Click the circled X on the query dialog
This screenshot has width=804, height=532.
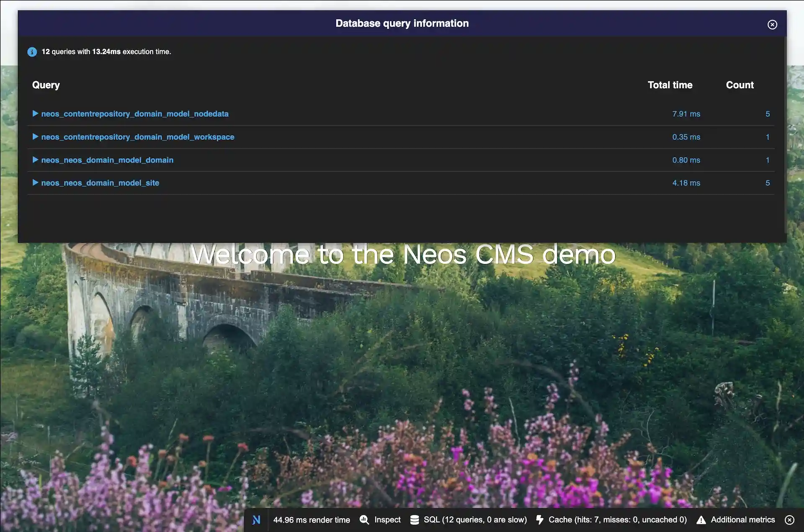pyautogui.click(x=772, y=24)
